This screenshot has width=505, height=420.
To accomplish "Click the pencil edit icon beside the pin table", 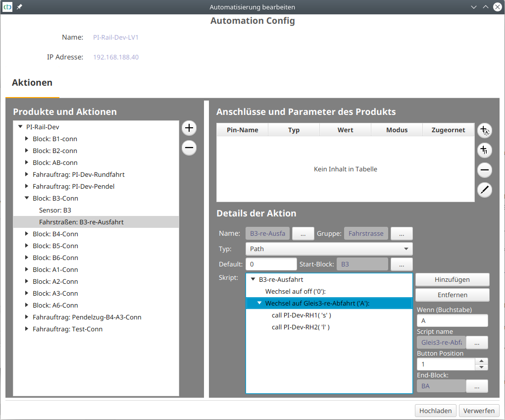I will coord(484,190).
